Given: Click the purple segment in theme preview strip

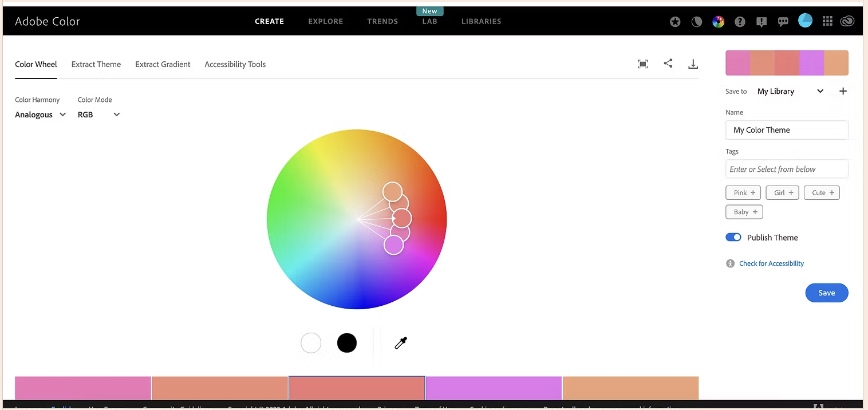Looking at the screenshot, I should coord(811,63).
